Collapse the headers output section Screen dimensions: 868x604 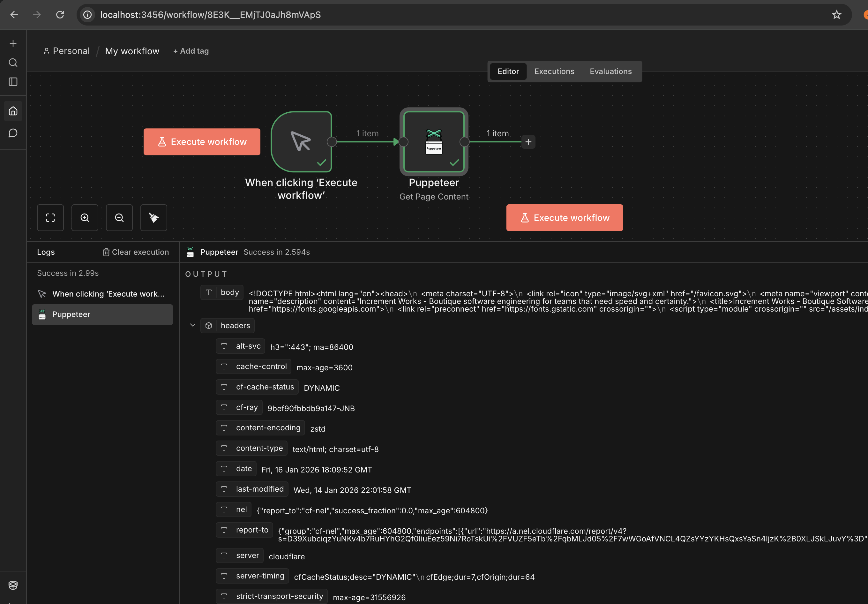(192, 325)
